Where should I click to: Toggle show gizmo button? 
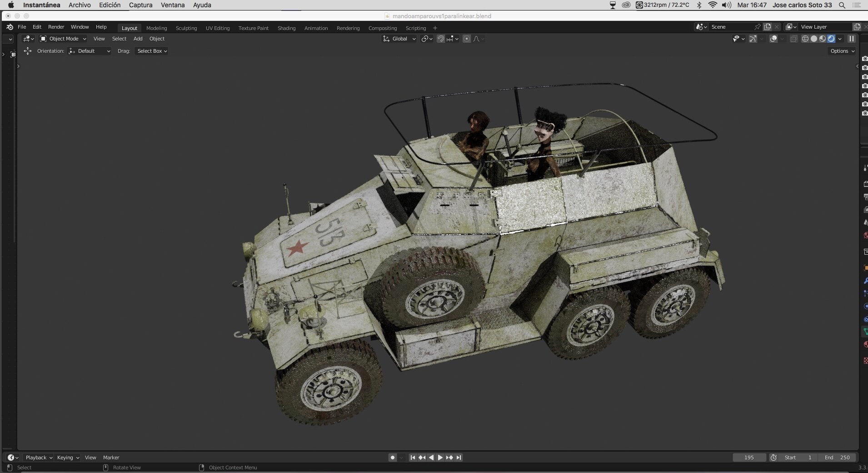click(753, 39)
